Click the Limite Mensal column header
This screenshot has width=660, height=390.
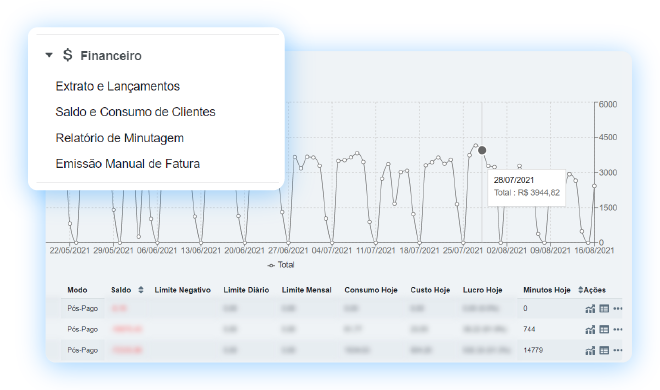click(306, 290)
